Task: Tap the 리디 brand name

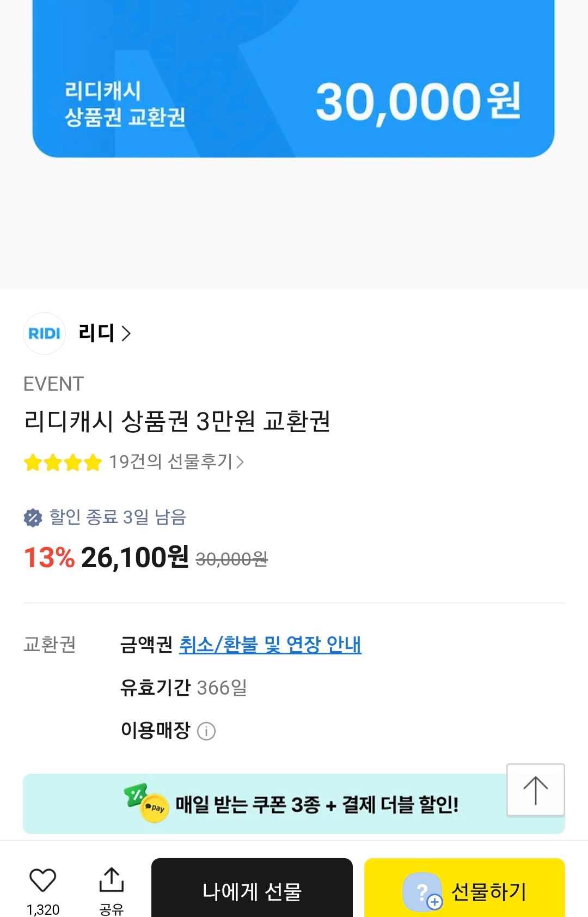Action: pyautogui.click(x=96, y=333)
